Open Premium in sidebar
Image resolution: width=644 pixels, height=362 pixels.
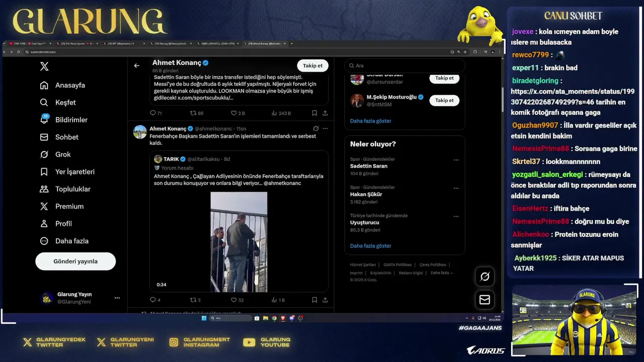61,206
